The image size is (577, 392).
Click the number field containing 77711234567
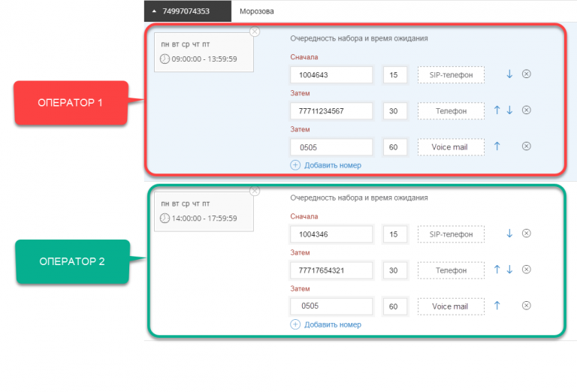(x=331, y=110)
